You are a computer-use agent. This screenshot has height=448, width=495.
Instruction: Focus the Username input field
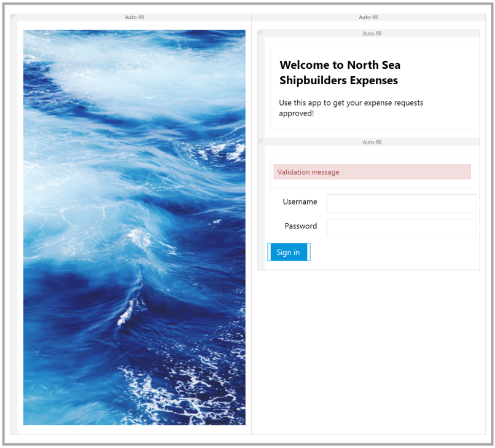(x=402, y=204)
